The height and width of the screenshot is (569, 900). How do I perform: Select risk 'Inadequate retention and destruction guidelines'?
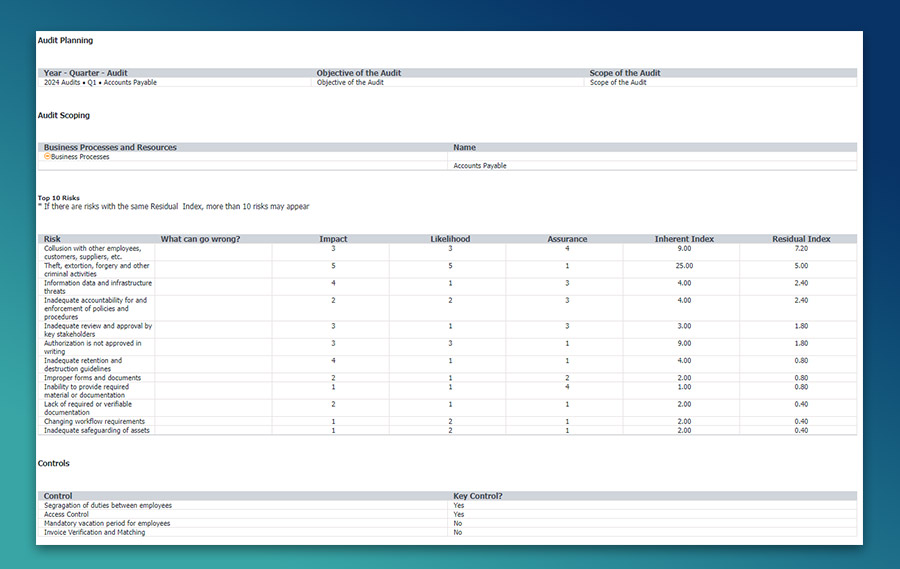click(83, 365)
